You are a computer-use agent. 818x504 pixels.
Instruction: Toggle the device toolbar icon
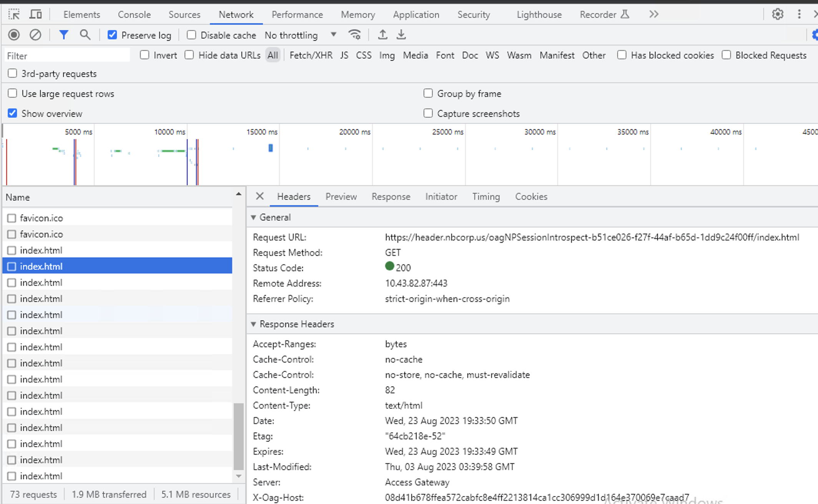pyautogui.click(x=36, y=15)
